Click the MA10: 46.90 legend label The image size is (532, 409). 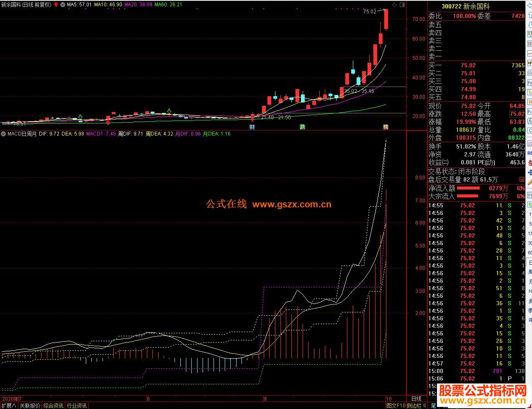[x=108, y=5]
